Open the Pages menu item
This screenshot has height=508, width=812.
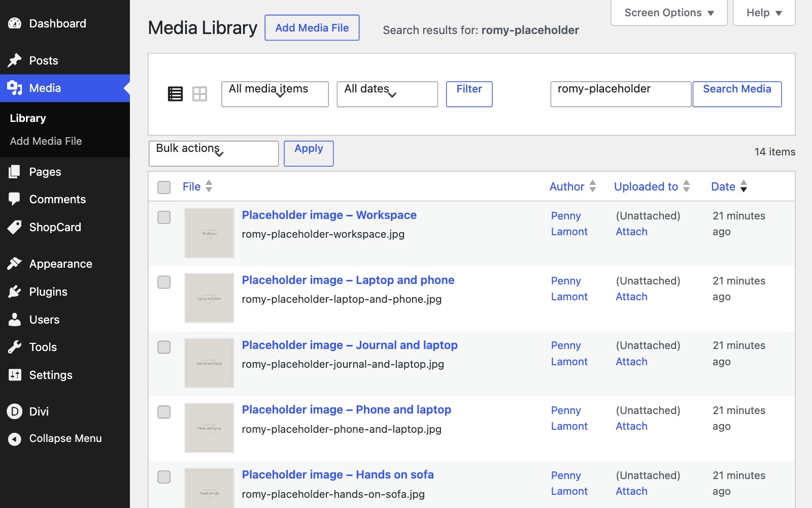65,172
